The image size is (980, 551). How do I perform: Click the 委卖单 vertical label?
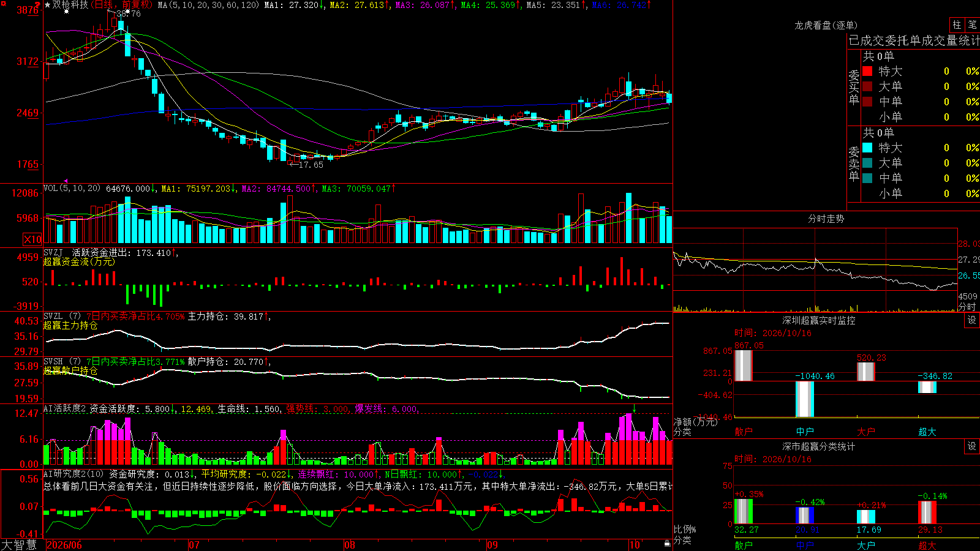coord(854,164)
